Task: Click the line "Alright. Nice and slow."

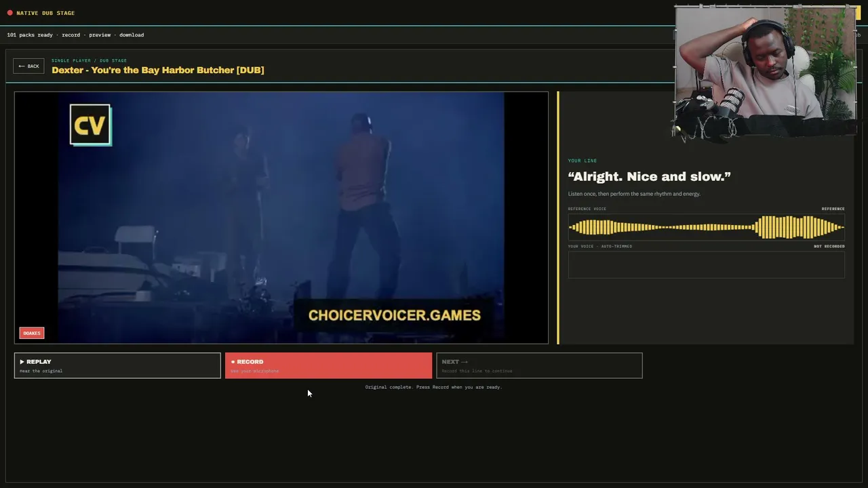Action: [x=649, y=176]
